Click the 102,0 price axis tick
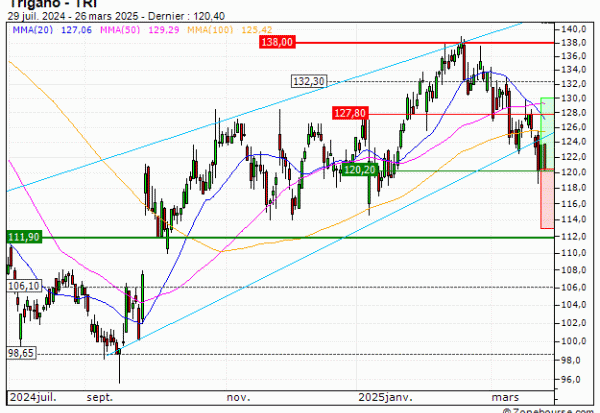Viewport: 600px width, 413px height. (x=574, y=323)
